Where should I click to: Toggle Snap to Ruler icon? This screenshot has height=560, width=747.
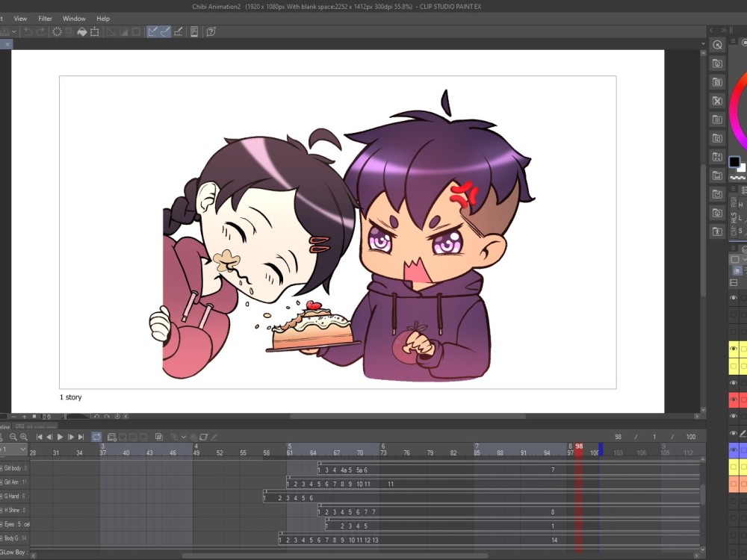152,32
